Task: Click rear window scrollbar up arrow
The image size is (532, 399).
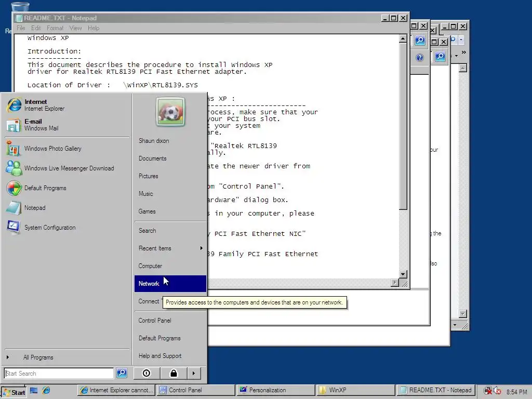Action: pyautogui.click(x=463, y=68)
